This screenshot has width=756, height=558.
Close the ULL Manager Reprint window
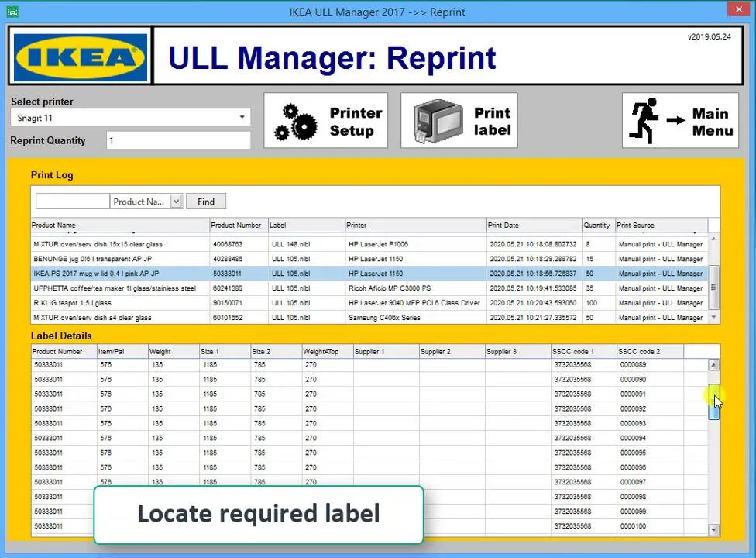[739, 9]
